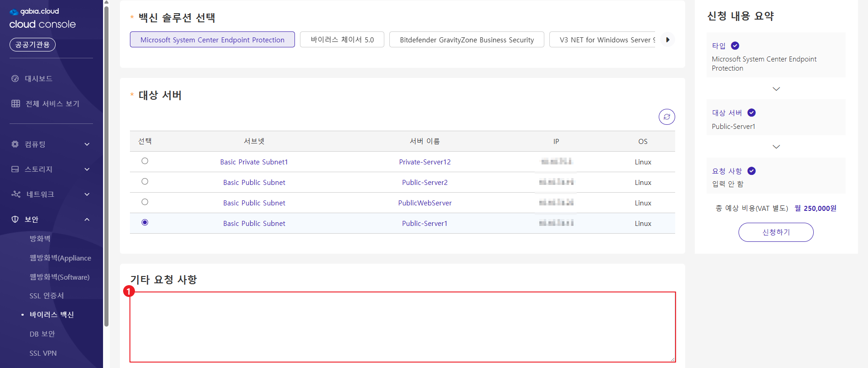This screenshot has width=868, height=368.
Task: Open Basic Private Subnet1 link
Action: click(x=254, y=162)
